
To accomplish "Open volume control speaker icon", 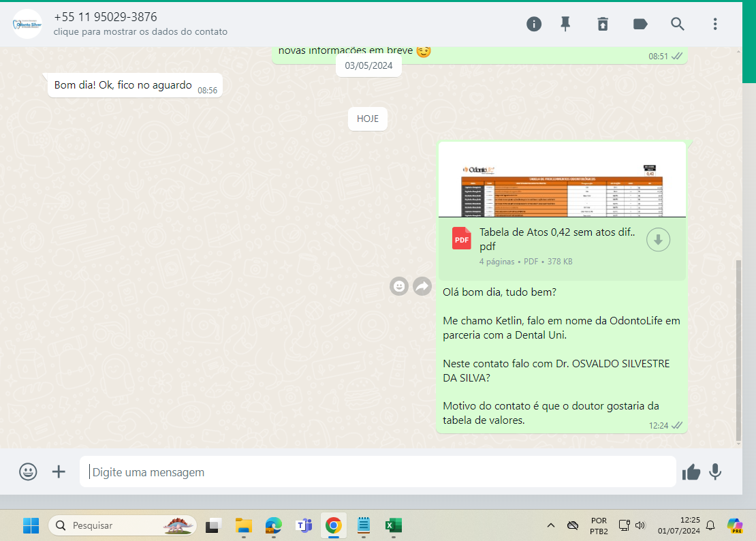I will [640, 525].
